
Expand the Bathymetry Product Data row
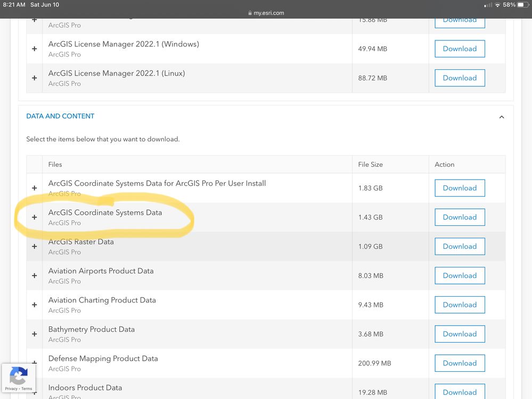(34, 334)
